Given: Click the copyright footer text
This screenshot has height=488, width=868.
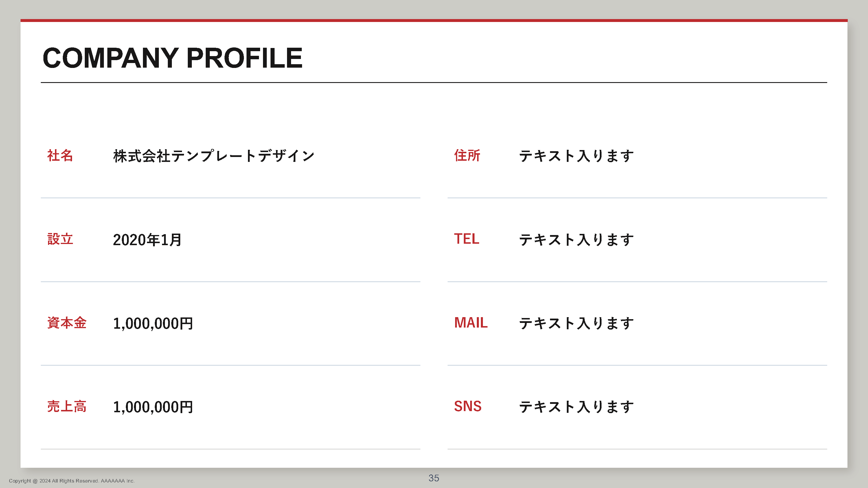Looking at the screenshot, I should pyautogui.click(x=72, y=481).
